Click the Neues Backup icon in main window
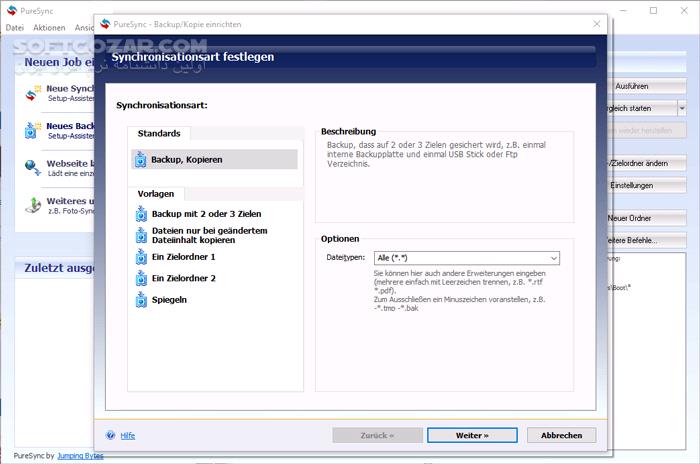 coord(33,130)
